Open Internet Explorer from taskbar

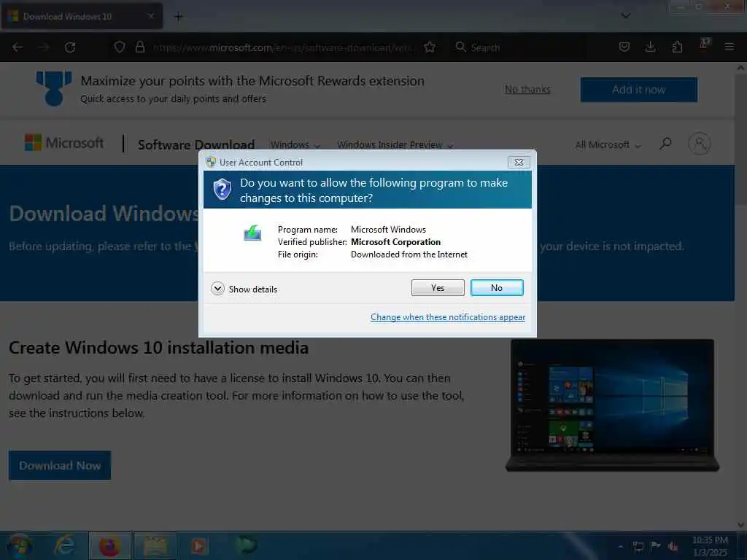tap(64, 545)
